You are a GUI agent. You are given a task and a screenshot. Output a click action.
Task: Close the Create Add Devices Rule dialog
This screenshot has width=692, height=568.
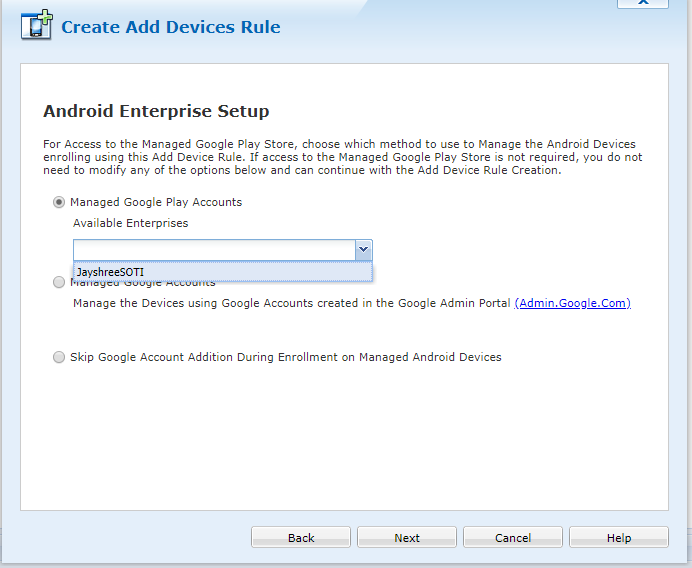coord(643,4)
